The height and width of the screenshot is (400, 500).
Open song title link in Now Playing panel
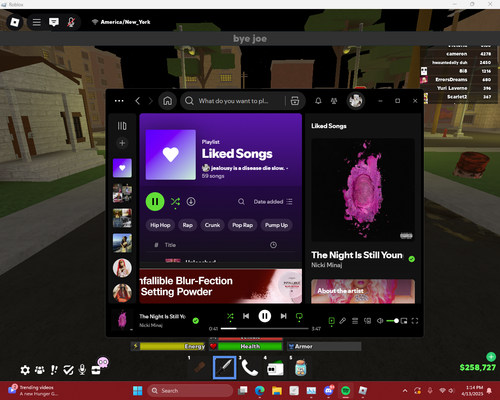click(357, 255)
